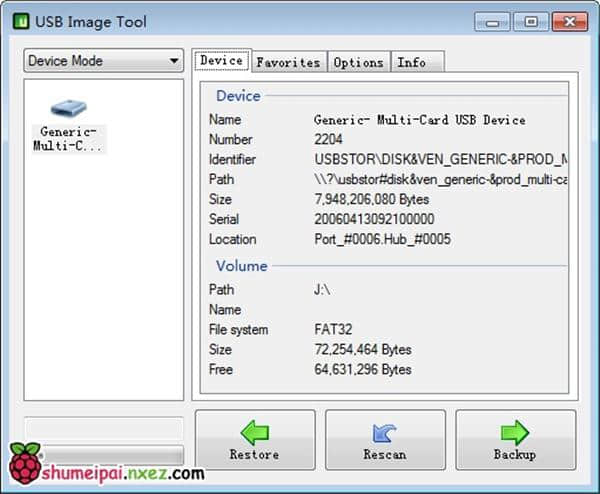The width and height of the screenshot is (600, 494).
Task: Select the Generic Multi-Card USB drive icon
Action: pos(70,108)
